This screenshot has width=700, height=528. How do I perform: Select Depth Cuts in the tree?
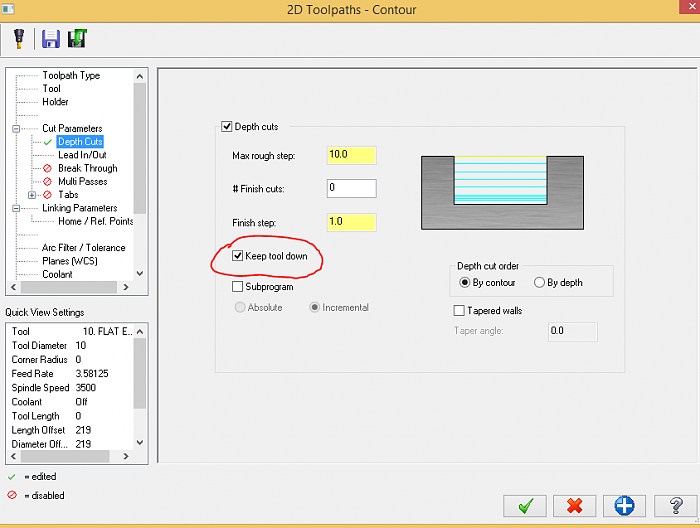pos(80,141)
